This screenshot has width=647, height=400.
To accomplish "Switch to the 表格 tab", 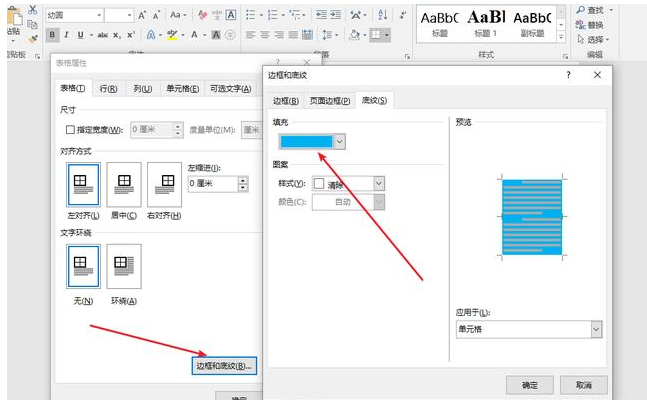I will coord(73,88).
